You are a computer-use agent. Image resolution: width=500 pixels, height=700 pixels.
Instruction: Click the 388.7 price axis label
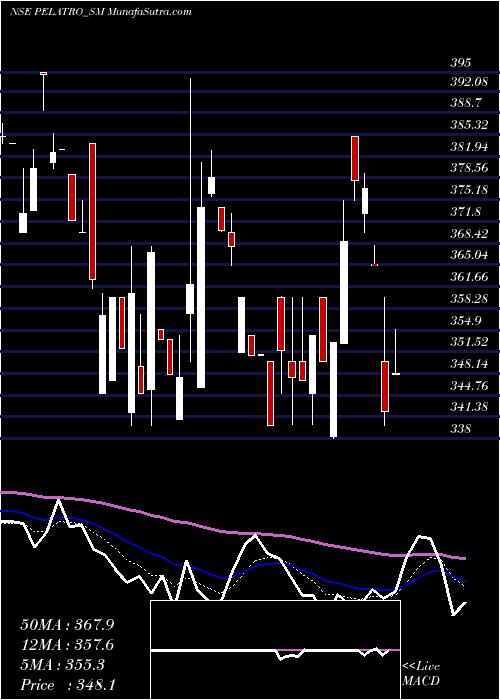pyautogui.click(x=465, y=103)
